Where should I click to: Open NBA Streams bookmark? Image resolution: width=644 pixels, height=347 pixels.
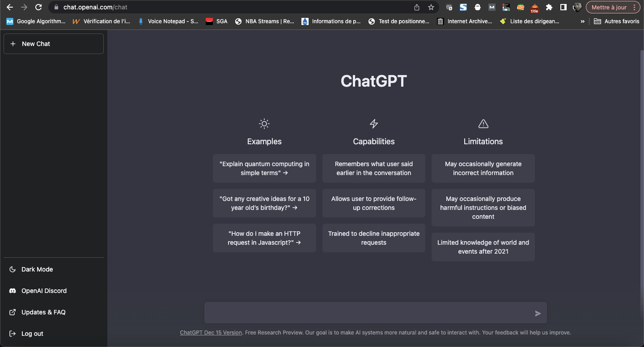pos(265,21)
